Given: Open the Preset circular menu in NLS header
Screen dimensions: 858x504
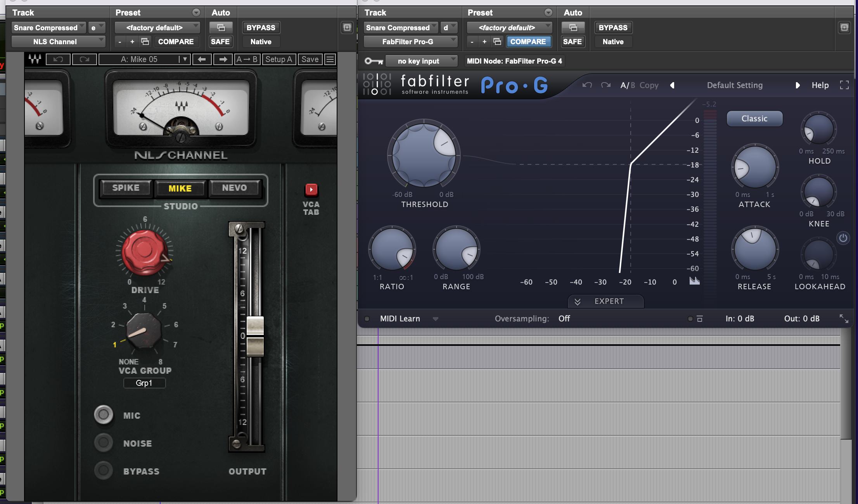Looking at the screenshot, I should click(196, 12).
